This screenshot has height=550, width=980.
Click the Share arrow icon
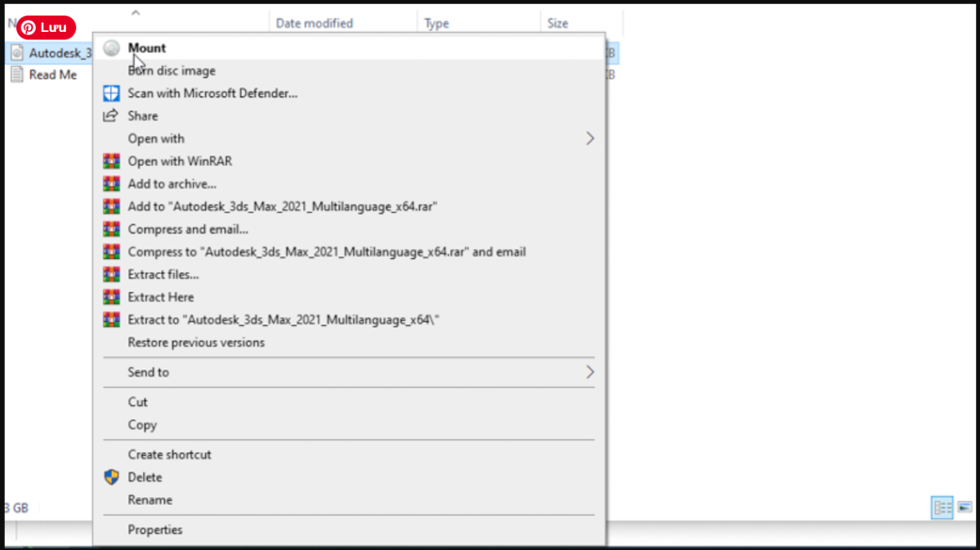tap(111, 116)
